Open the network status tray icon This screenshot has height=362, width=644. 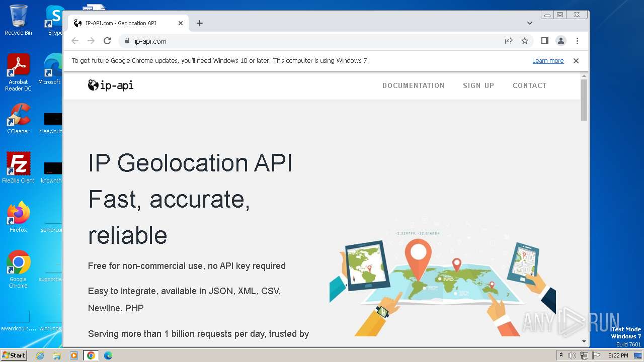pyautogui.click(x=584, y=355)
